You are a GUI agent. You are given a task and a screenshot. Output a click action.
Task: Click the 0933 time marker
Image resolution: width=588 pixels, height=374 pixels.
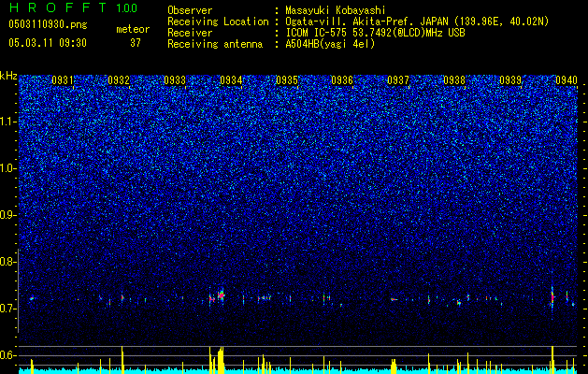175,80
